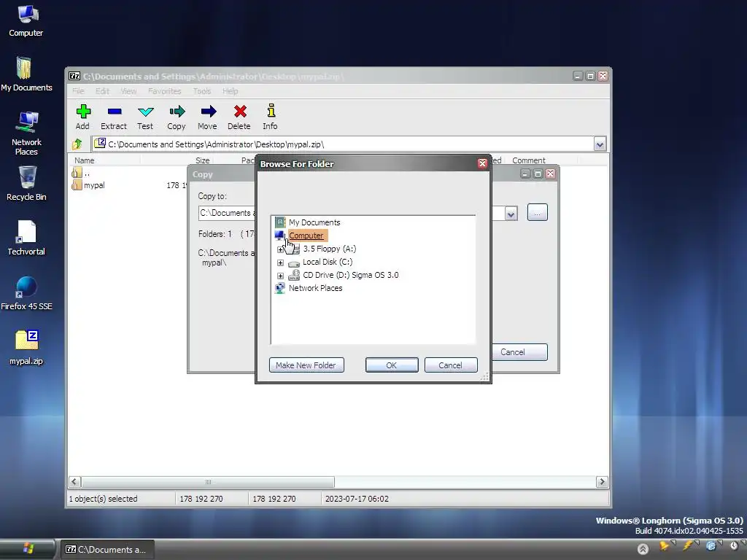The image size is (747, 560).
Task: Open the Recycle Bin desktop icon
Action: [27, 184]
